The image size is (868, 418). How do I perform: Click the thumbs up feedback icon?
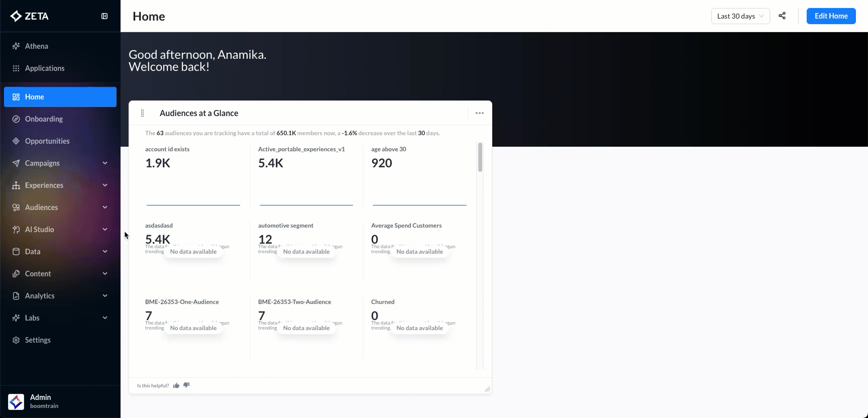176,385
